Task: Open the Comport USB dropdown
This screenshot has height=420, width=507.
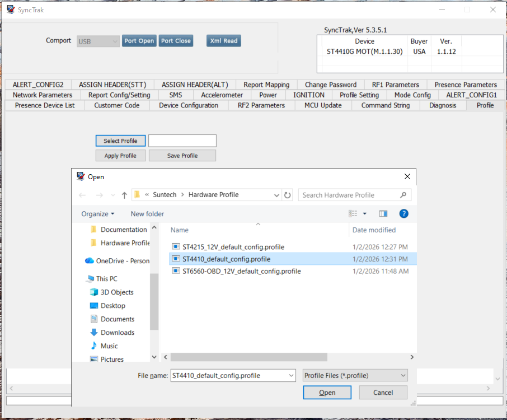Action: coord(98,41)
